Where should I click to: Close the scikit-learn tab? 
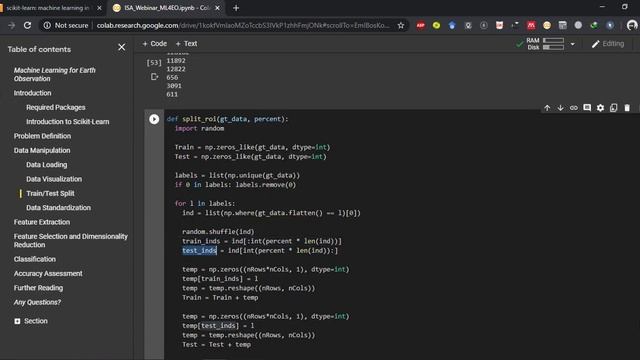tap(99, 8)
